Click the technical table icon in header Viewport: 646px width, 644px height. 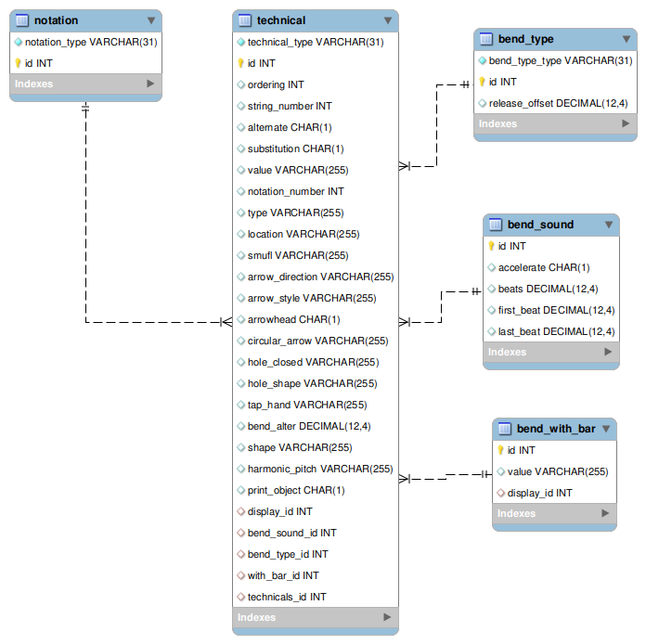point(244,20)
